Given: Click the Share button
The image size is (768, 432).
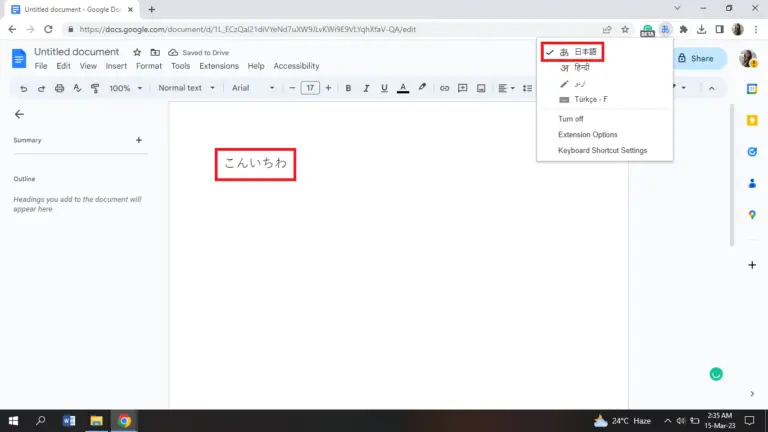Looking at the screenshot, I should point(696,58).
